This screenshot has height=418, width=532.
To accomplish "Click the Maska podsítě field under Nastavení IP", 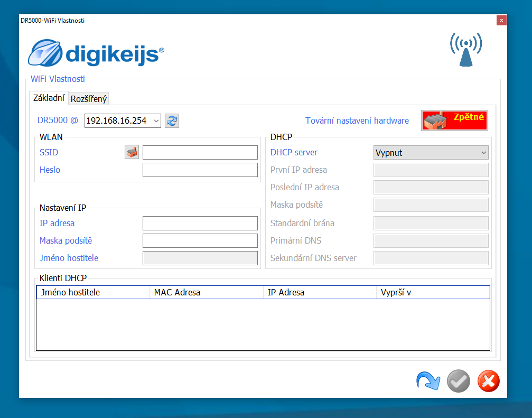I will coord(200,241).
